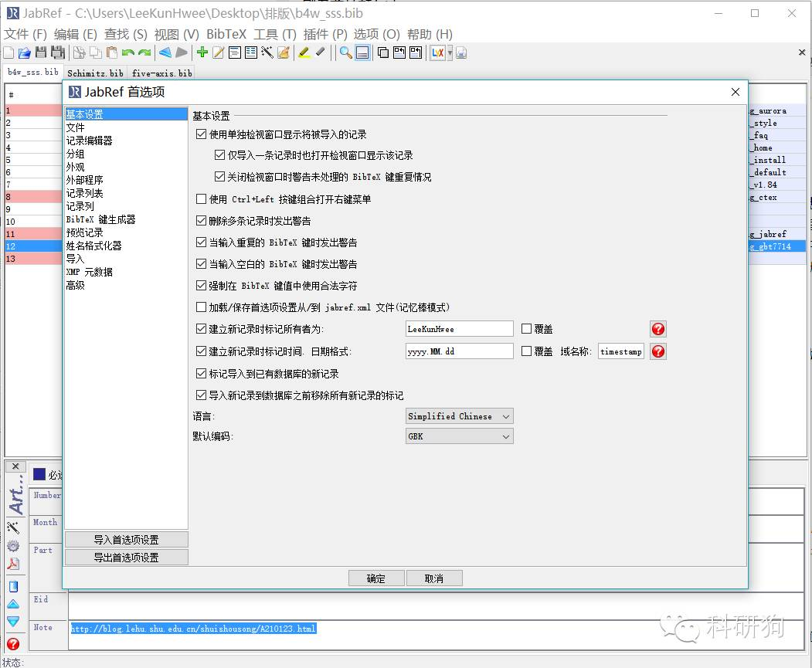This screenshot has width=812, height=668.
Task: Toggle 删除多条记录时发出警告 checkbox
Action: coord(202,220)
